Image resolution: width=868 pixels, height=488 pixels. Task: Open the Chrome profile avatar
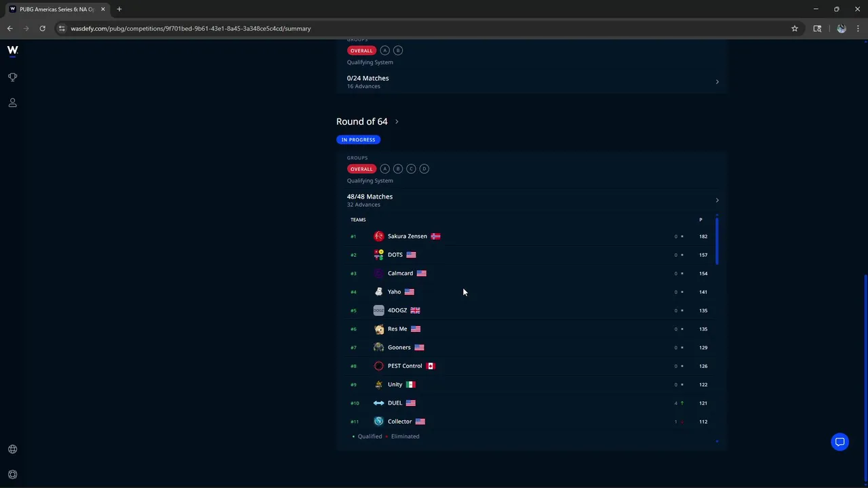point(842,28)
